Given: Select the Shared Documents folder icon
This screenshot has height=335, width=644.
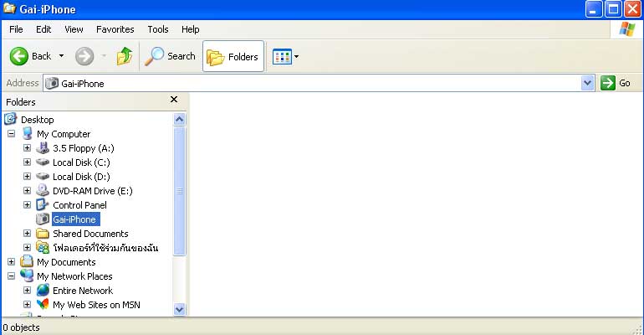Looking at the screenshot, I should [x=43, y=234].
